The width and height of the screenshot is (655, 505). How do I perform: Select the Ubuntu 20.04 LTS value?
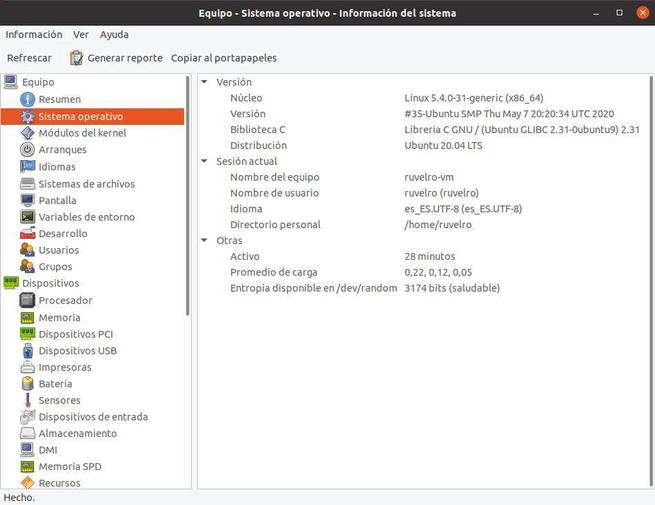(443, 145)
